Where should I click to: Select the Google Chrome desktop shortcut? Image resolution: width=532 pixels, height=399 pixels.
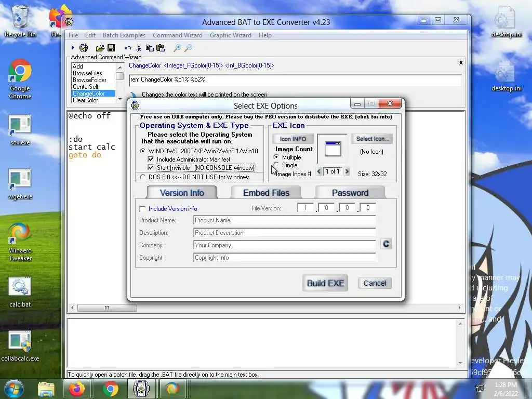[x=20, y=79]
